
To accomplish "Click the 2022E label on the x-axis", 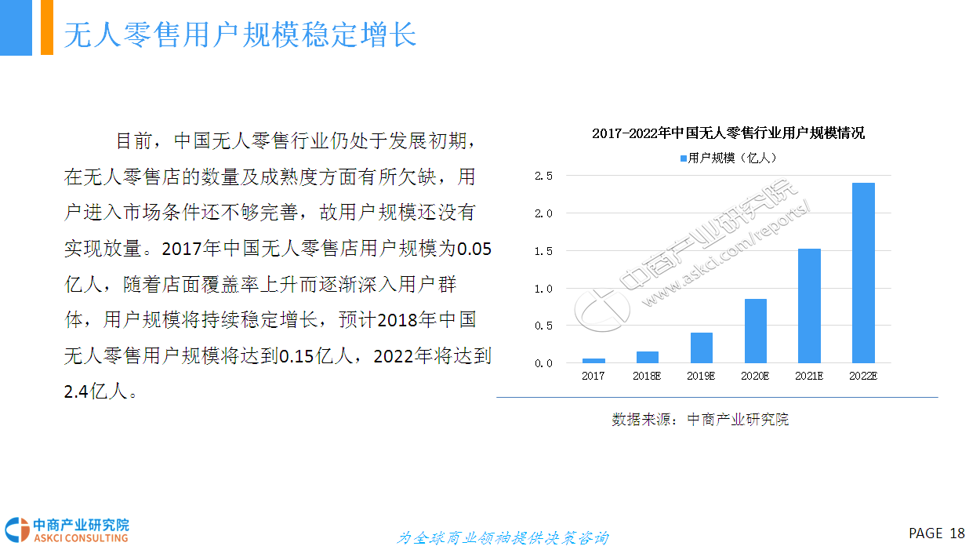I will pos(862,376).
